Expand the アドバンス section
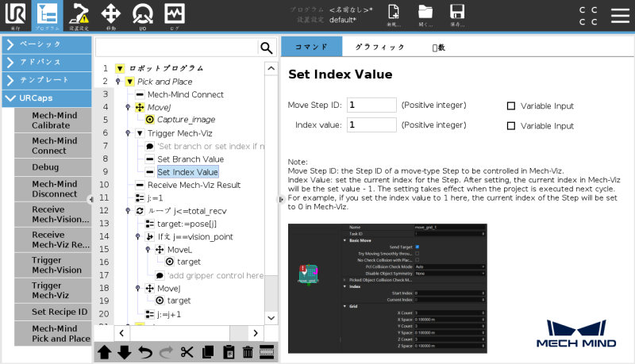Image resolution: width=635 pixels, height=364 pixels. pyautogui.click(x=47, y=63)
